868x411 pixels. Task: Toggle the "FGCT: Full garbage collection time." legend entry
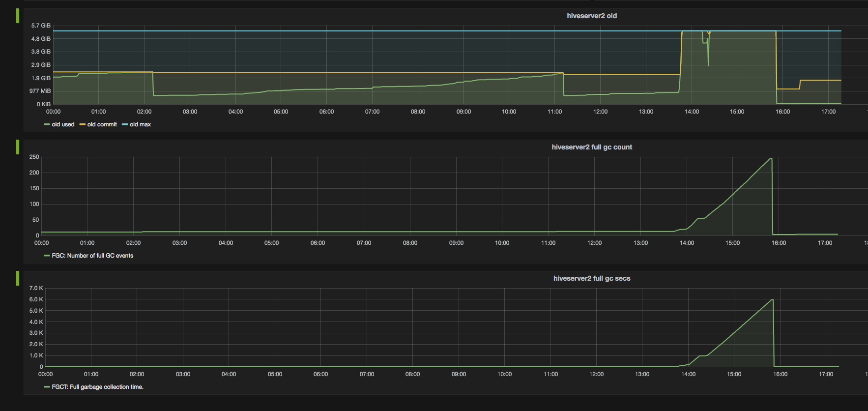97,387
